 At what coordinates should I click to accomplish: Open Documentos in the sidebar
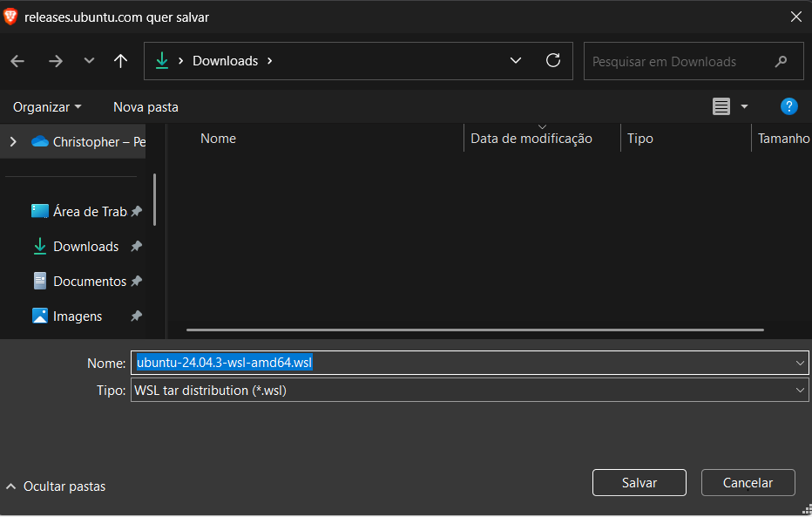80,282
